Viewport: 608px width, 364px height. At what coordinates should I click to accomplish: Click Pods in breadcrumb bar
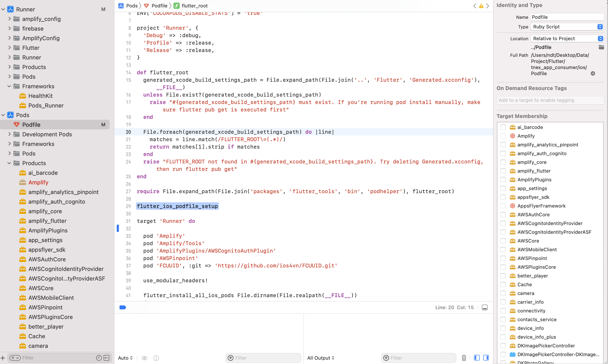[x=132, y=6]
